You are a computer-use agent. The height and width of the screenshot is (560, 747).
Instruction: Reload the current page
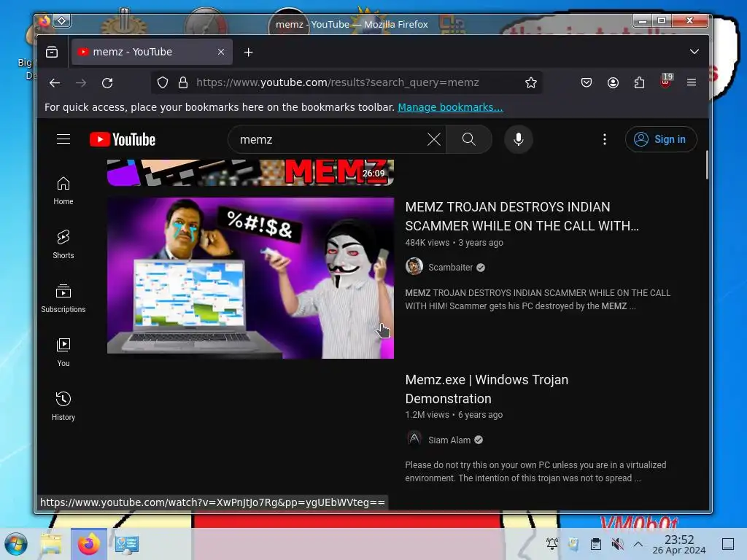click(107, 83)
